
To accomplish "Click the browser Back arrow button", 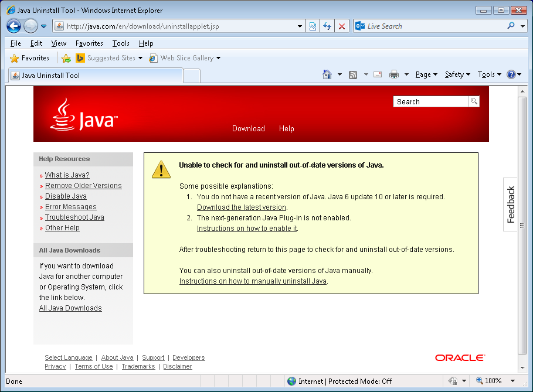I will (14, 26).
